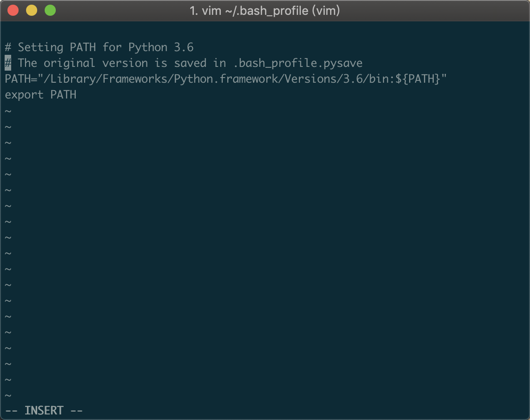Click the first tilde below the text
Viewport: 530px width, 420px height.
tap(7, 111)
